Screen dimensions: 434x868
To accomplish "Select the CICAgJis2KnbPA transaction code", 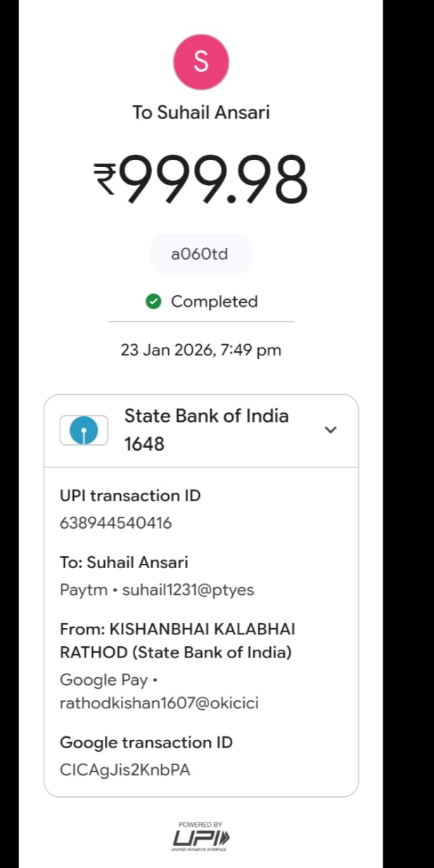I will [125, 769].
